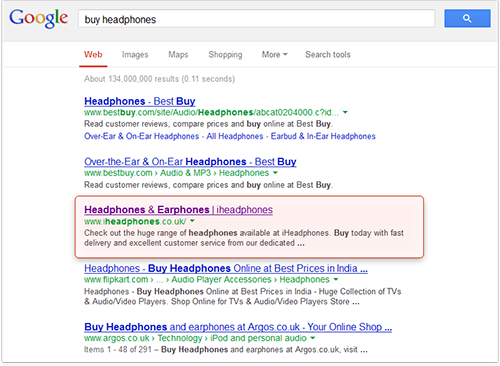Open Buy Headphones at Argos.co.uk result
The width and height of the screenshot is (500, 366).
coord(238,327)
